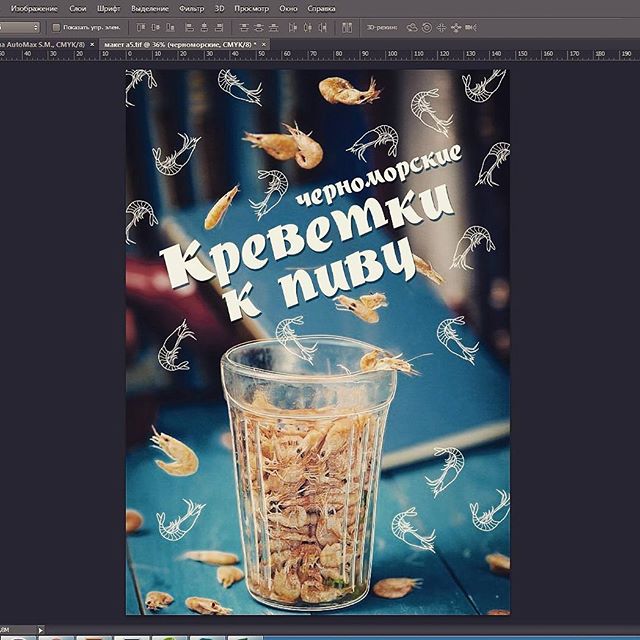Click the auto-align layers icon
The width and height of the screenshot is (640, 640).
coord(347,27)
